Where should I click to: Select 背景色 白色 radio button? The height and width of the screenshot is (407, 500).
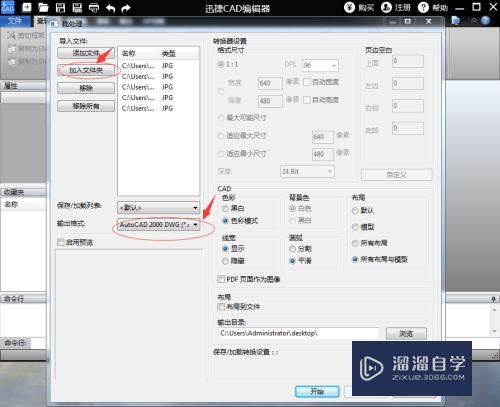point(292,208)
